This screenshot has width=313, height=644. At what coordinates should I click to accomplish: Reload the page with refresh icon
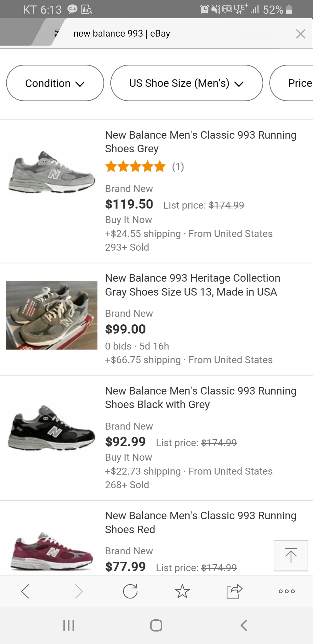(x=130, y=591)
